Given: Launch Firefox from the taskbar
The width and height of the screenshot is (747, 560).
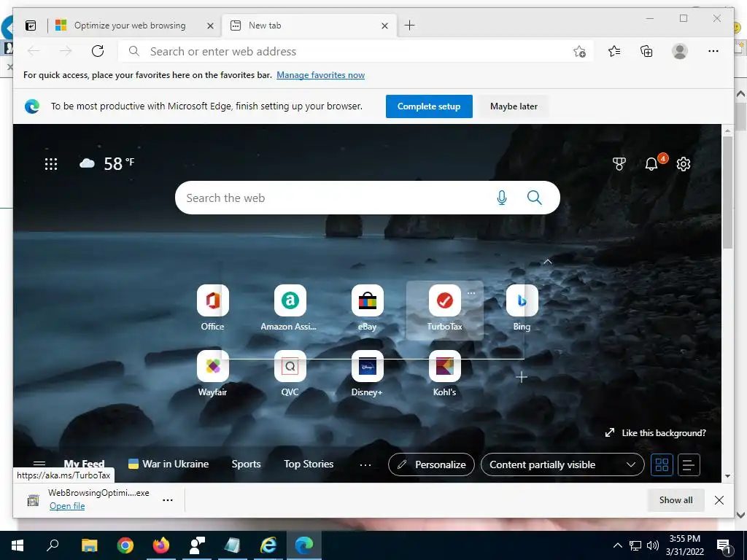Looking at the screenshot, I should coord(161,545).
